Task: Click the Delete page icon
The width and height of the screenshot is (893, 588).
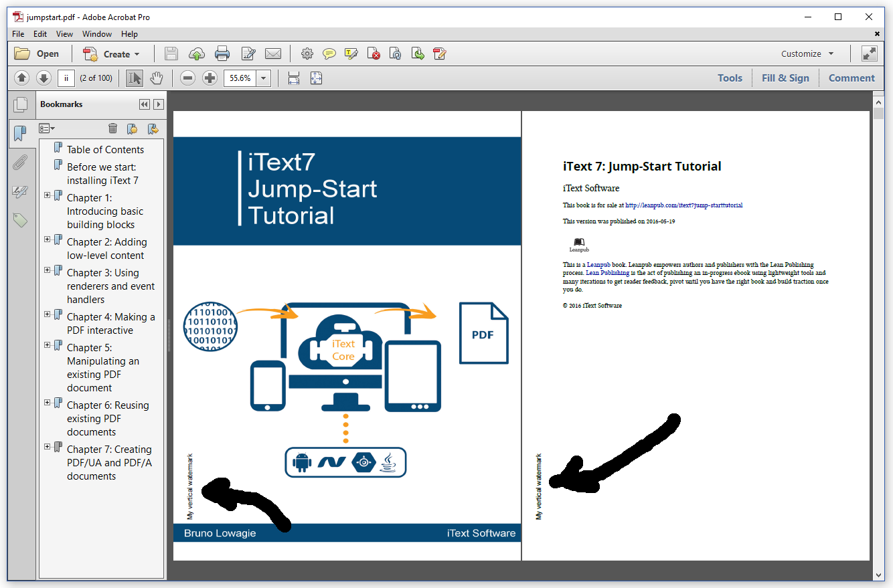Action: point(374,54)
